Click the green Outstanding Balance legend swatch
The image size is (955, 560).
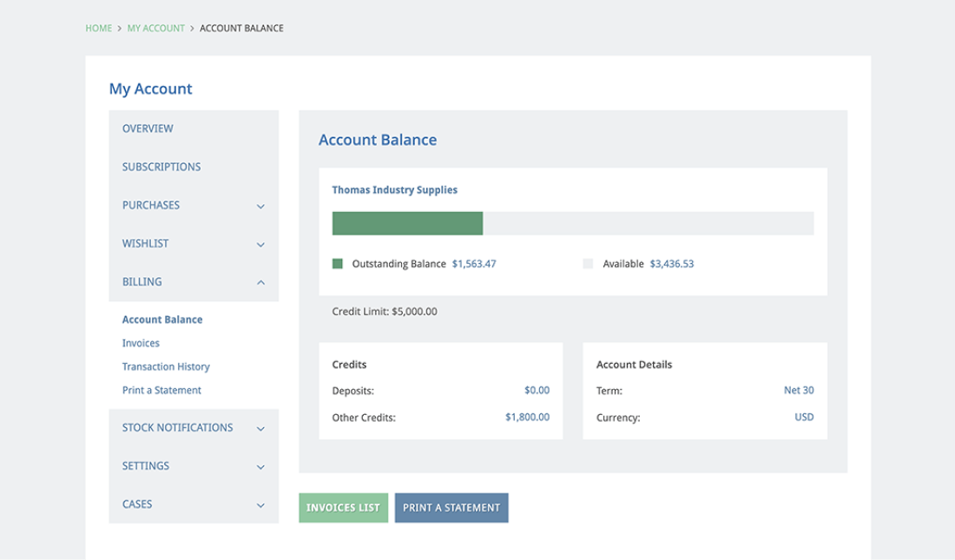click(x=338, y=263)
